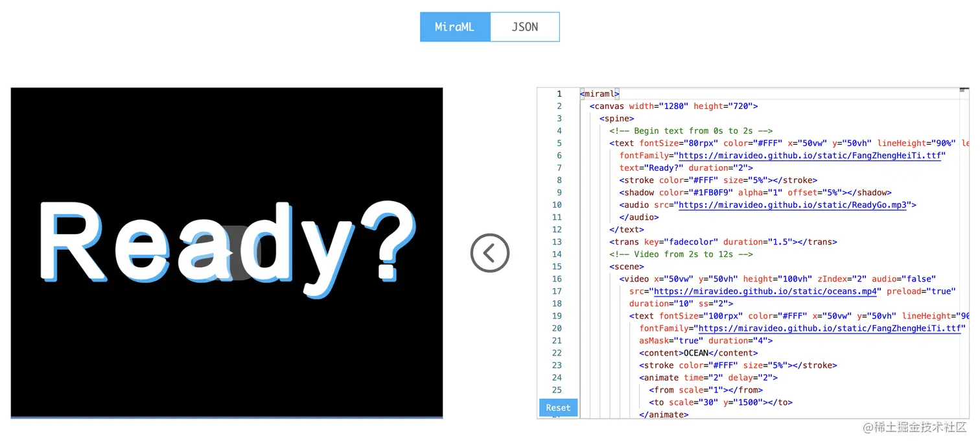This screenshot has width=980, height=447.
Task: Switch to the MiraML tab
Action: (x=455, y=27)
